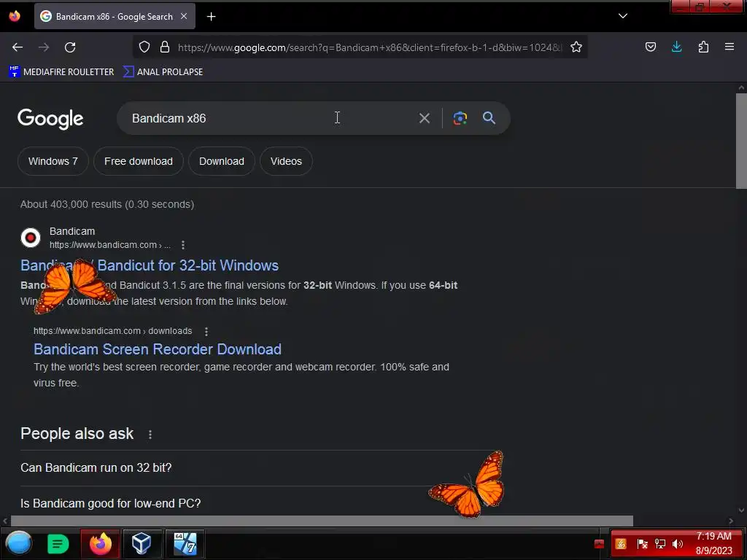This screenshot has height=560, width=747.
Task: Select the Videos filter chip
Action: (286, 161)
